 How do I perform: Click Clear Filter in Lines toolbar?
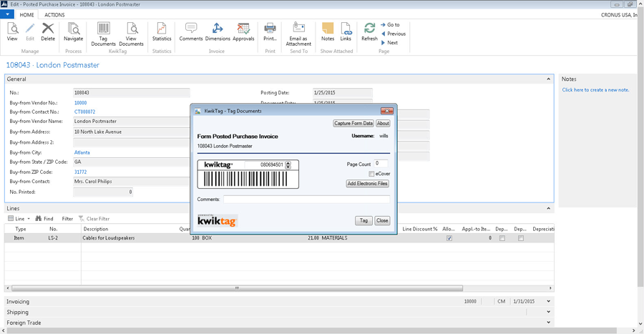coord(94,219)
